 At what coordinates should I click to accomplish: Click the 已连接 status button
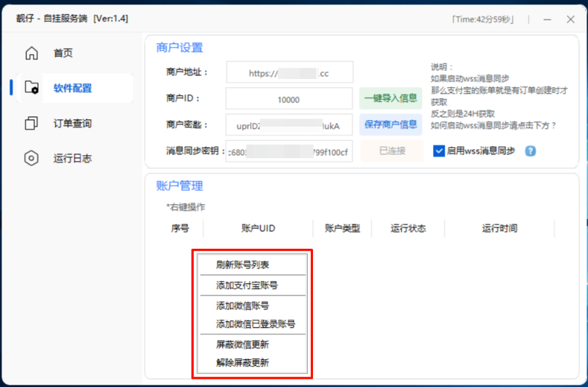[391, 151]
